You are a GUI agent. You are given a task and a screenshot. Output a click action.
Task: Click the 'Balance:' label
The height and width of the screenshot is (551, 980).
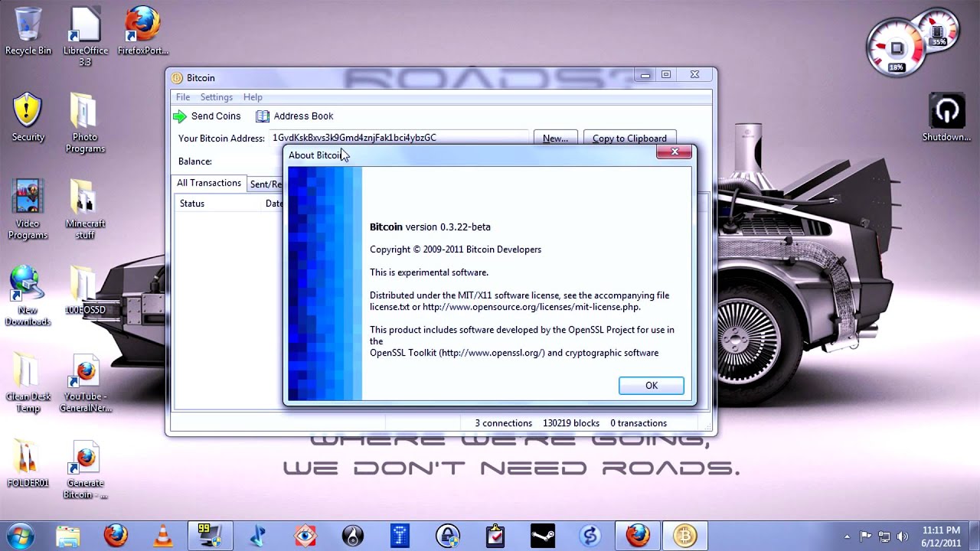195,161
